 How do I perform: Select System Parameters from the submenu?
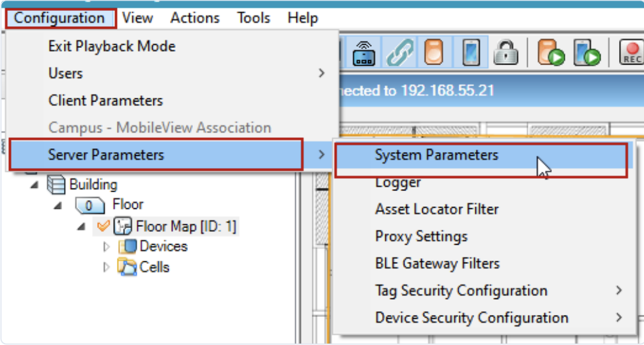click(436, 155)
